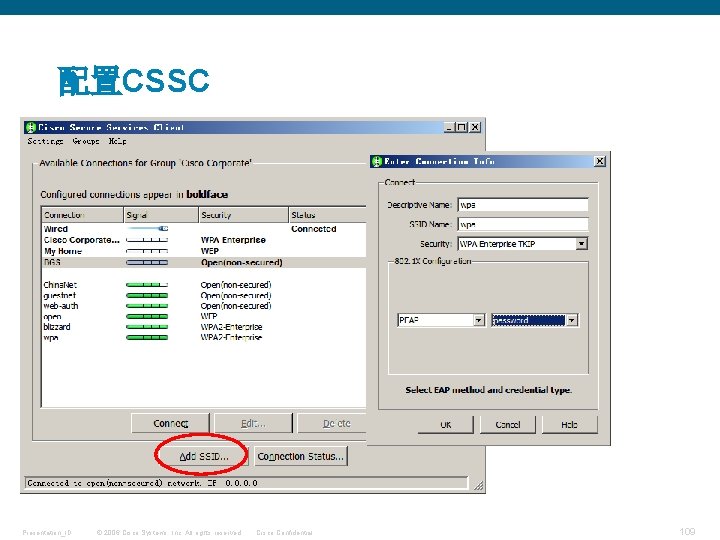Click the connection status bar text
This screenshot has height=540, width=720.
coord(142,483)
